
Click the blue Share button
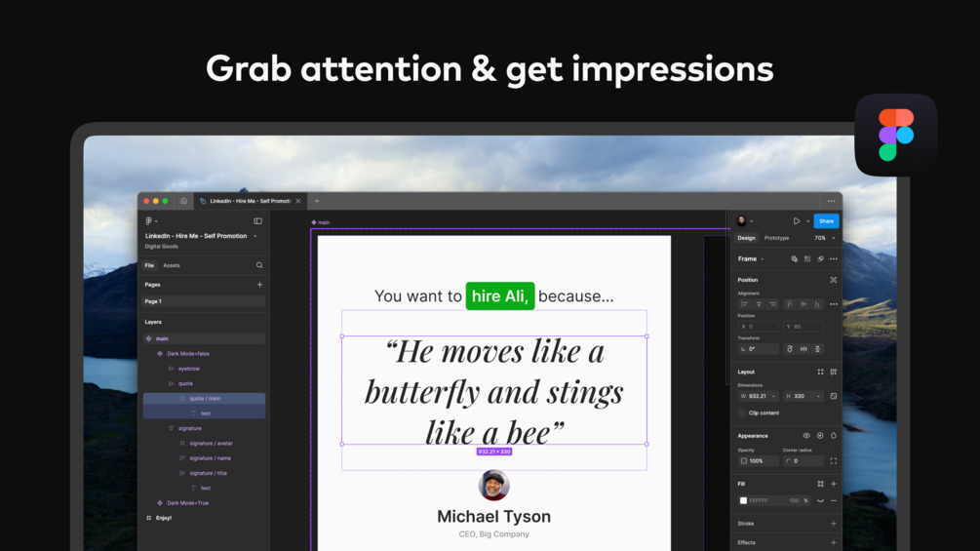[826, 221]
